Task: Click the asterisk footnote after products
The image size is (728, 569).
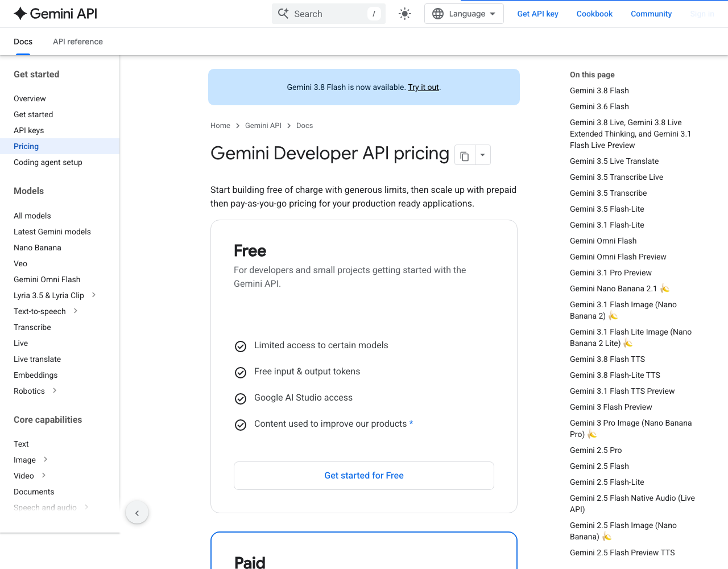Action: coord(411,423)
